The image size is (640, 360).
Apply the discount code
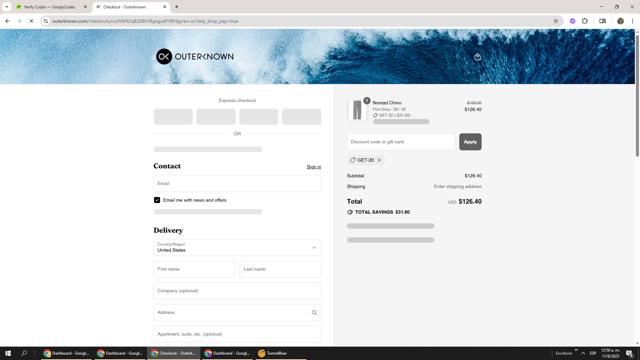point(470,142)
